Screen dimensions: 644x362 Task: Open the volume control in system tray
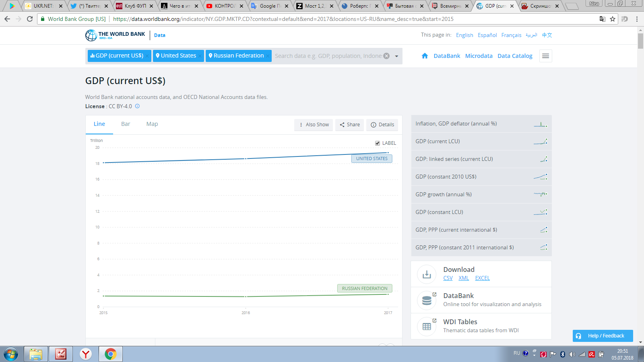pos(572,354)
